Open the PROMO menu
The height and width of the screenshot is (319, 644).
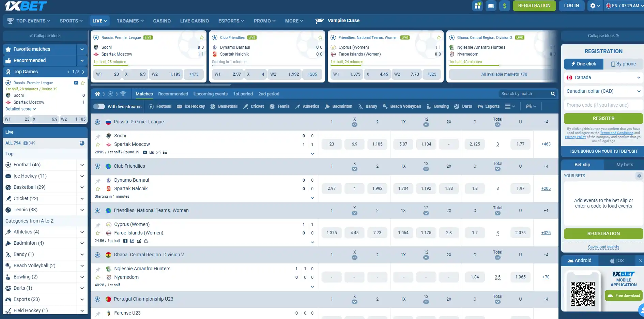click(x=264, y=21)
